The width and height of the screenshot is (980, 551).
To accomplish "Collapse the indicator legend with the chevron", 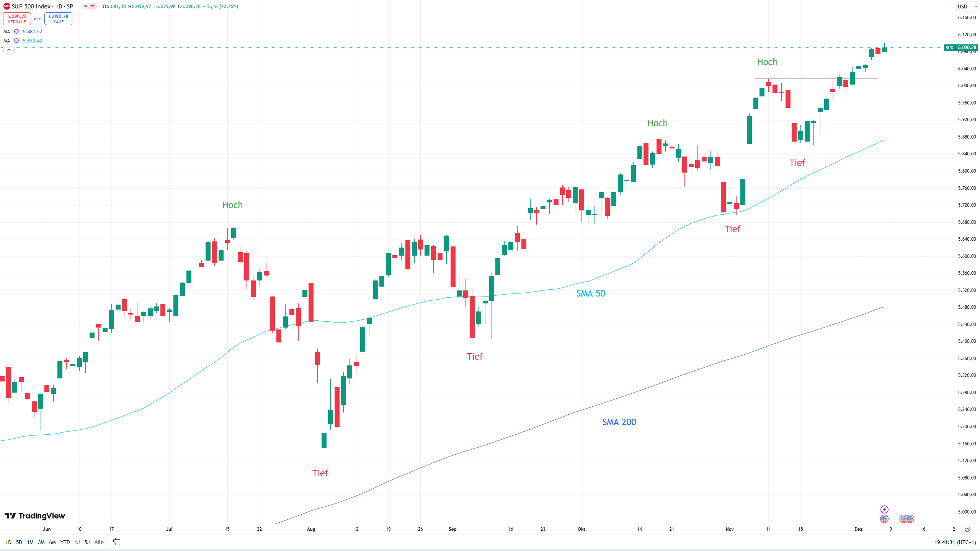I will click(x=9, y=50).
